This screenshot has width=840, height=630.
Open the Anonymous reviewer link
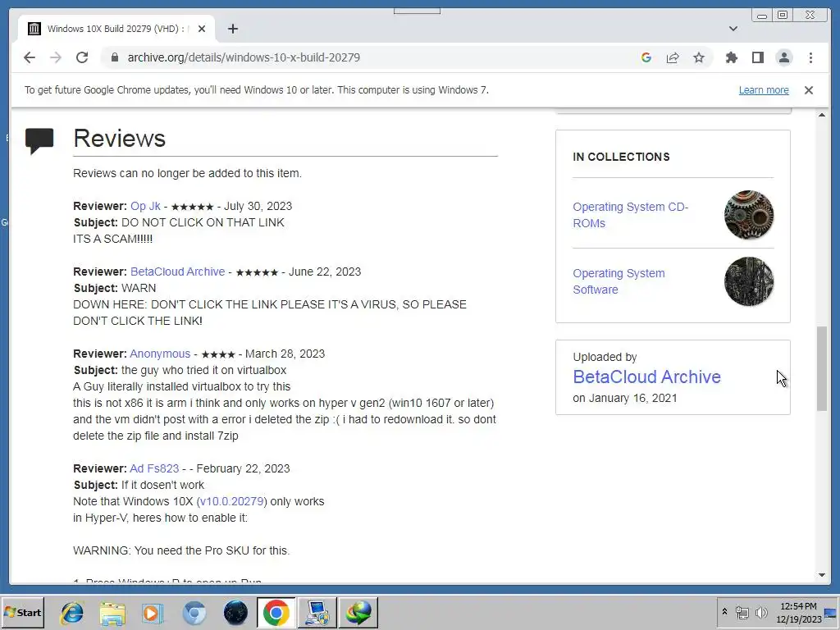160,354
